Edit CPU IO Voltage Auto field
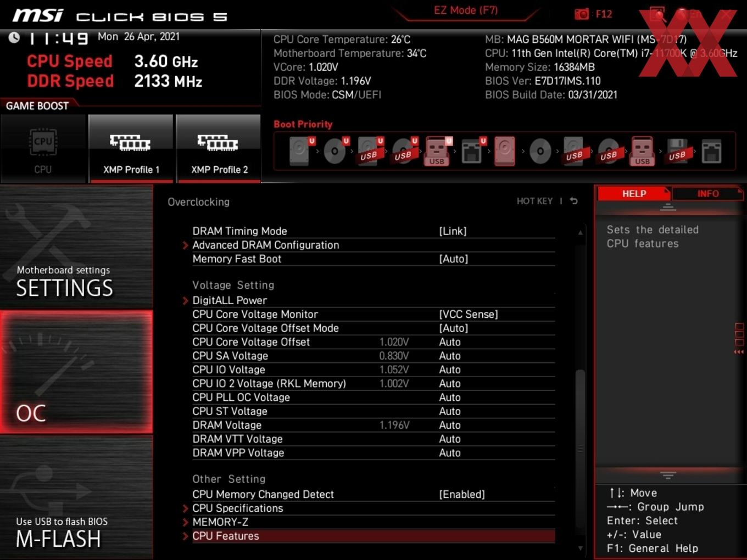747x560 pixels. point(450,369)
